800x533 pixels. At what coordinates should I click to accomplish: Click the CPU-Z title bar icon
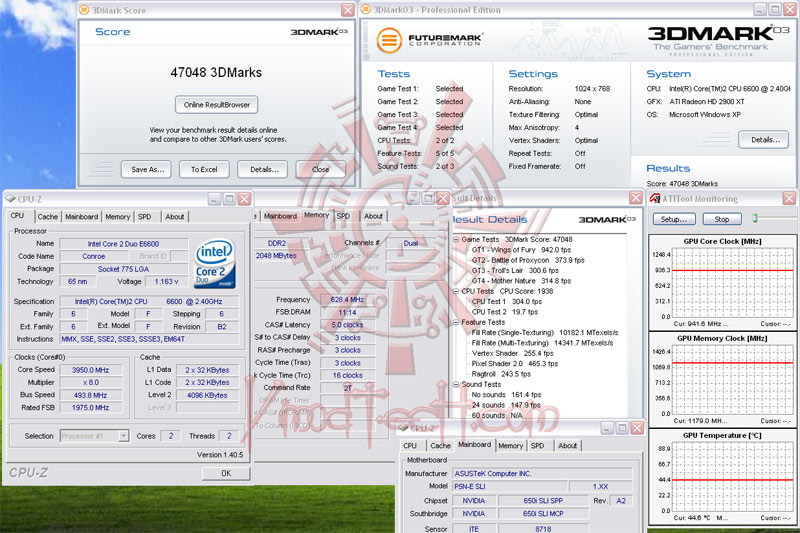[x=11, y=199]
